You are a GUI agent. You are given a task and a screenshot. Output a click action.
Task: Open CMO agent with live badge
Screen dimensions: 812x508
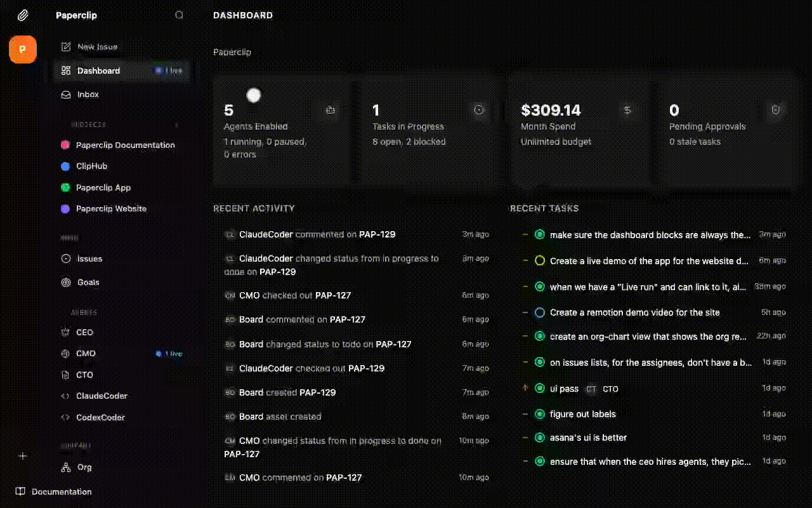(x=86, y=353)
